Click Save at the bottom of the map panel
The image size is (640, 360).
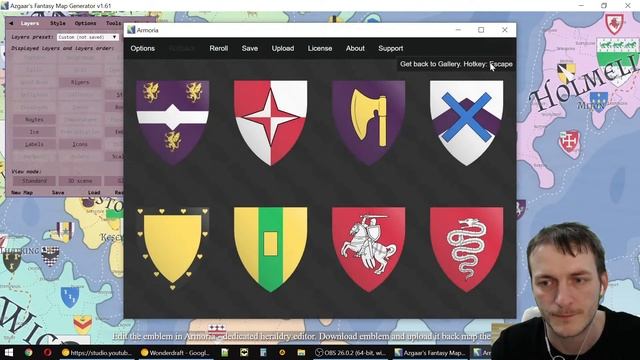coord(58,192)
